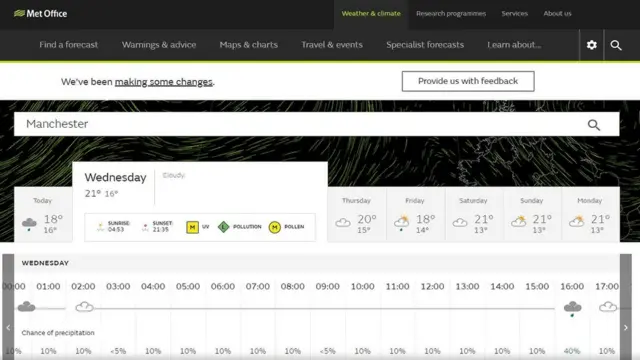Go to previous hours with left arrow
This screenshot has width=640, height=360.
(x=8, y=327)
